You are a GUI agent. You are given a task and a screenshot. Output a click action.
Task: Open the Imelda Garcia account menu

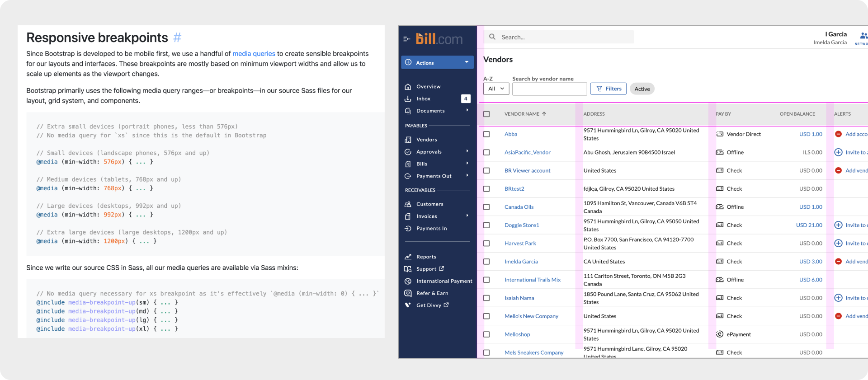pyautogui.click(x=830, y=38)
